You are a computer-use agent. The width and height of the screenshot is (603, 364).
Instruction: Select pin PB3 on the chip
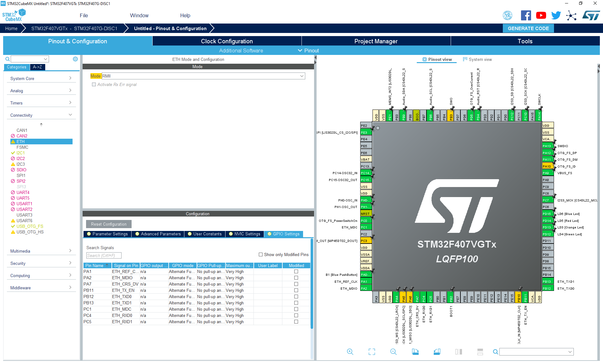pos(451,115)
